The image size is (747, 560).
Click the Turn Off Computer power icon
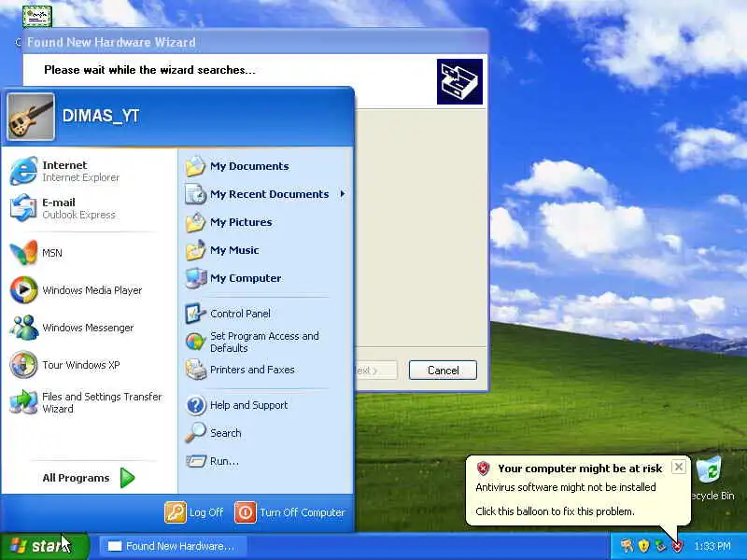pyautogui.click(x=246, y=512)
